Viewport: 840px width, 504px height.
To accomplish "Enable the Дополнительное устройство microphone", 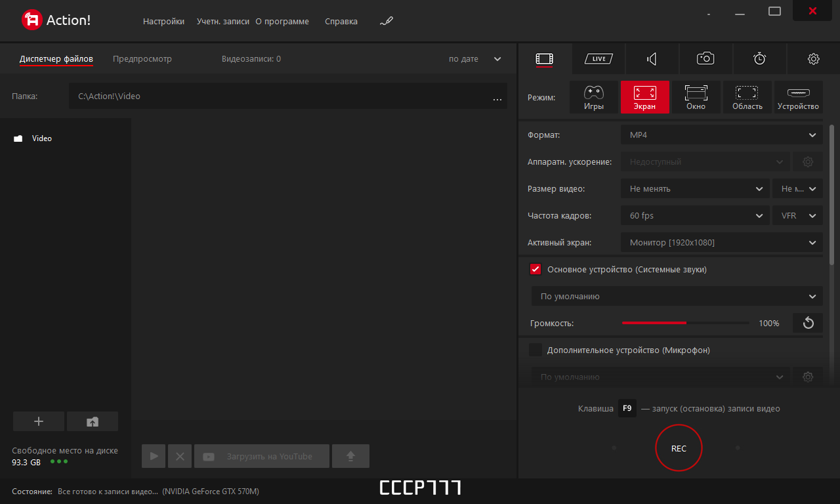I will click(x=535, y=350).
